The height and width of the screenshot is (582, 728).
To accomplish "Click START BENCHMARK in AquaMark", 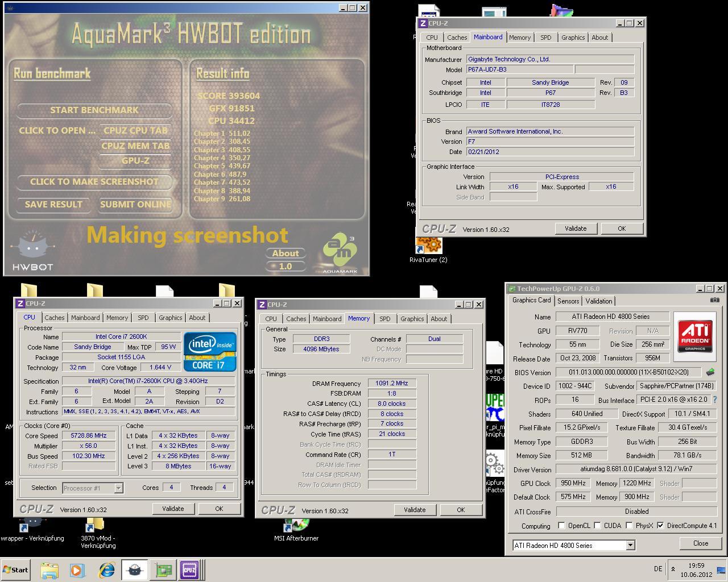I will pyautogui.click(x=94, y=110).
